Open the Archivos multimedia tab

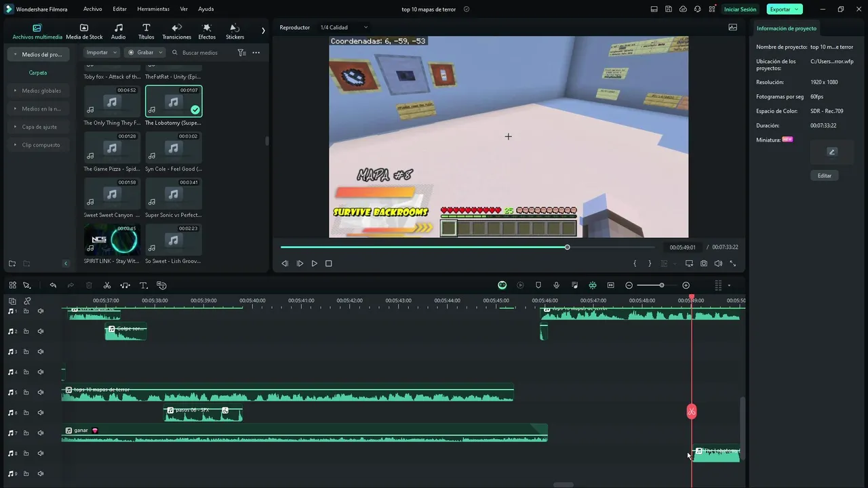[37, 32]
